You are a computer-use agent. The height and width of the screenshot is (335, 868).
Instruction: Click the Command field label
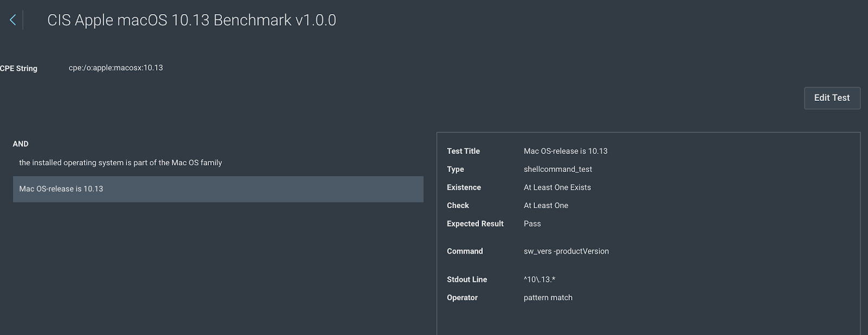pos(464,252)
